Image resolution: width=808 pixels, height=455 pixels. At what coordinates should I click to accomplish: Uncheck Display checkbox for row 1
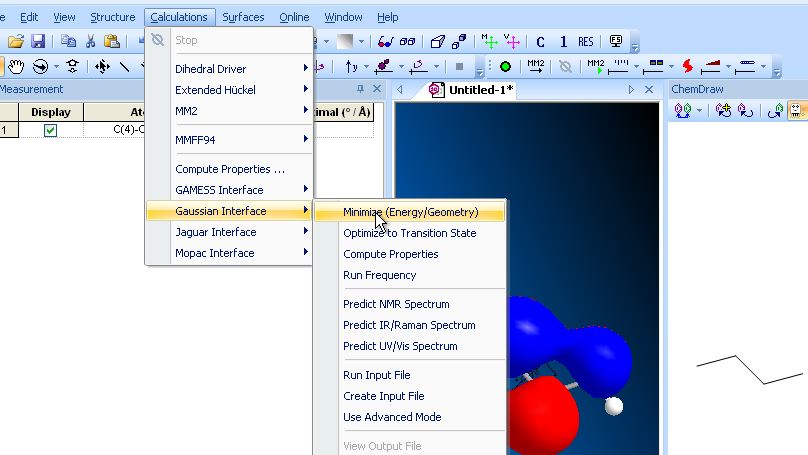point(50,130)
